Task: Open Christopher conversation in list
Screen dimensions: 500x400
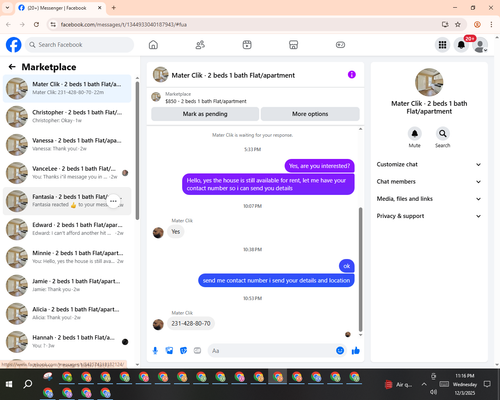Action: pyautogui.click(x=67, y=116)
